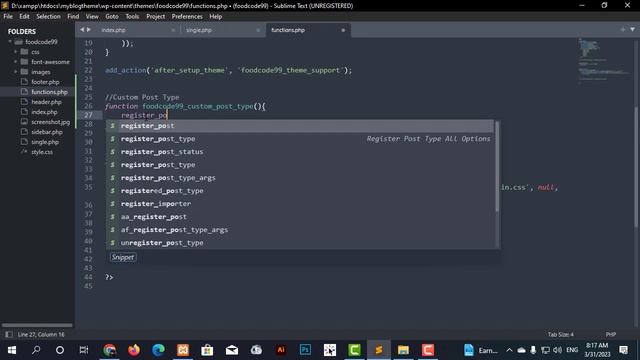This screenshot has width=640, height=360.
Task: Open footer.php in the sidebar
Action: click(45, 82)
